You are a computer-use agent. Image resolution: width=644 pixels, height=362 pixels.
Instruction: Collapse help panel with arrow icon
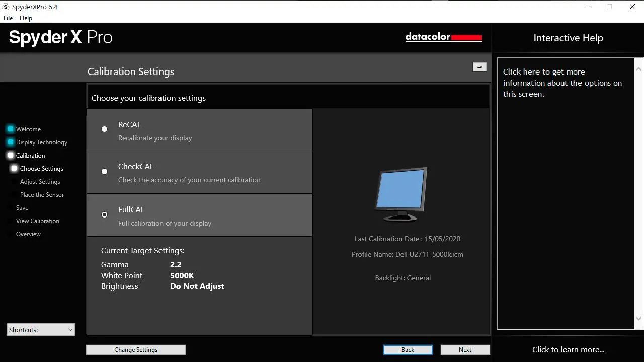[x=479, y=67]
